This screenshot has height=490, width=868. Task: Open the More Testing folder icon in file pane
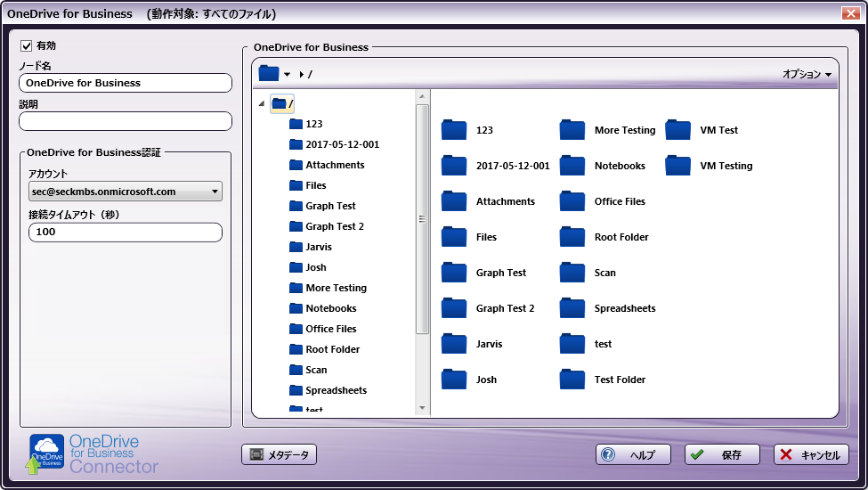(572, 130)
